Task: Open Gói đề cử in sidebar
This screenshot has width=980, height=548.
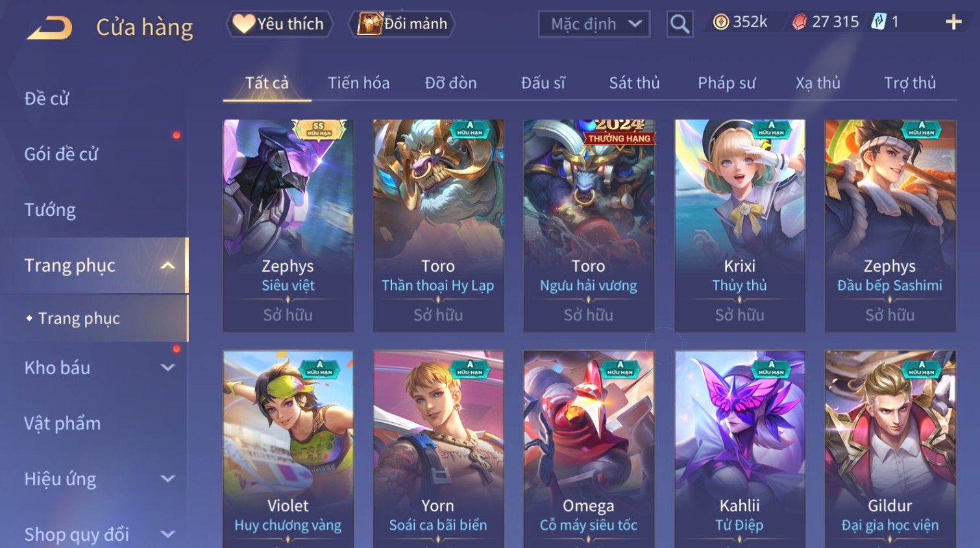Action: tap(61, 154)
